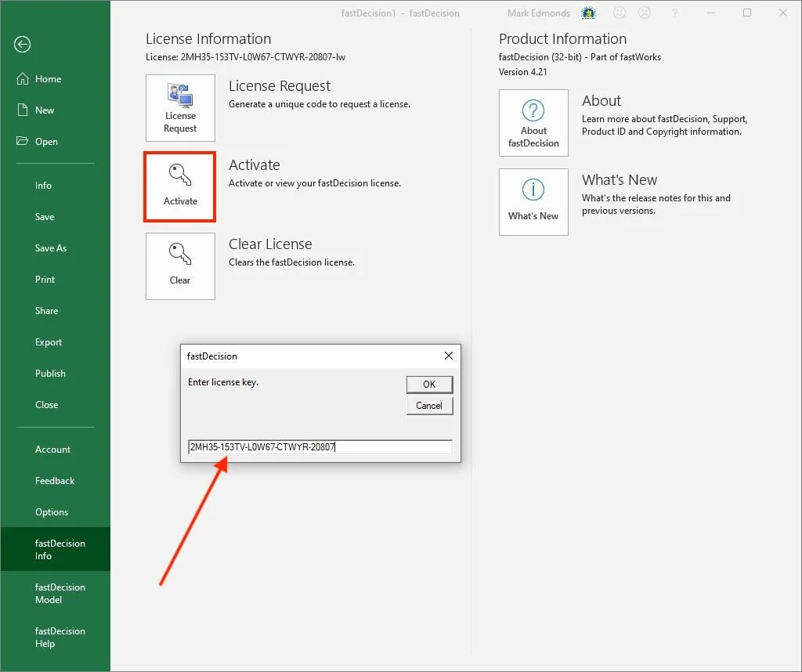
Task: Close the fastDecision dialog with X
Action: pos(449,356)
